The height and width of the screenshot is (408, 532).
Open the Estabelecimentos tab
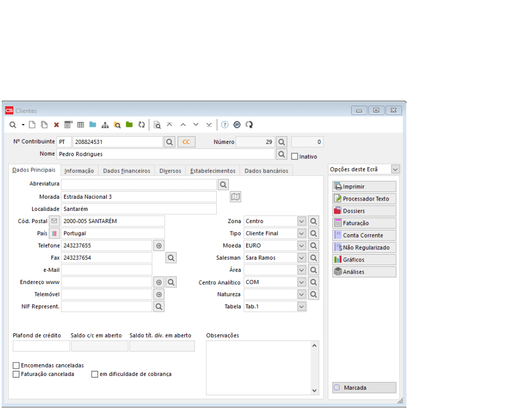[212, 171]
